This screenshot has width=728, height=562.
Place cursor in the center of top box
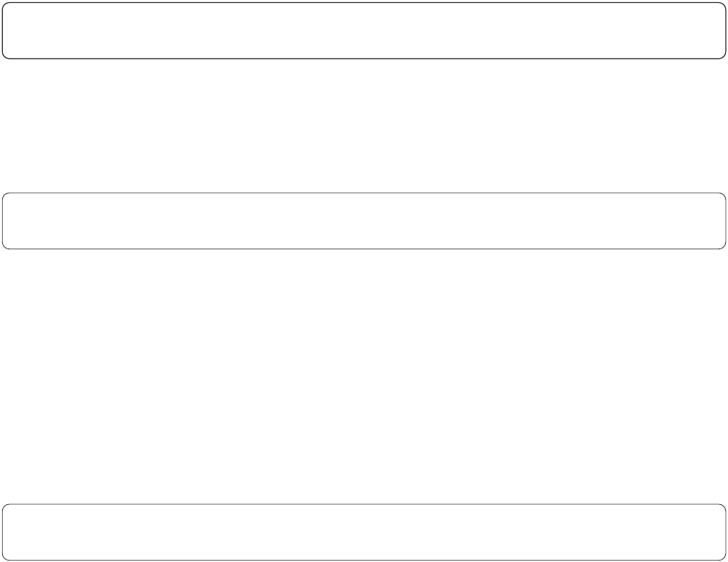click(x=364, y=30)
